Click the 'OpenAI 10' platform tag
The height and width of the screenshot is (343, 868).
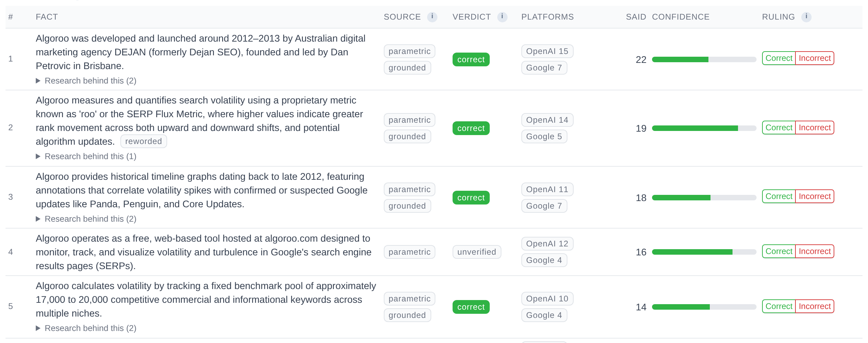[547, 299]
